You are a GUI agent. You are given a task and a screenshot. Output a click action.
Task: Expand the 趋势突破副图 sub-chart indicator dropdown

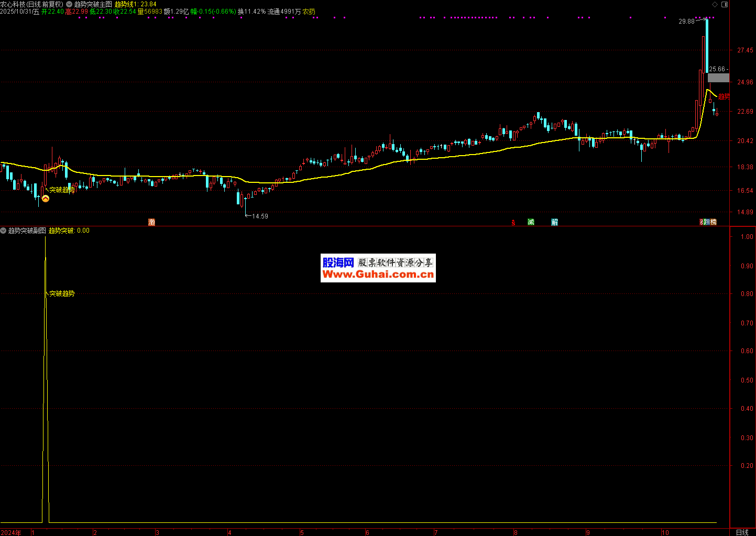tap(4, 231)
